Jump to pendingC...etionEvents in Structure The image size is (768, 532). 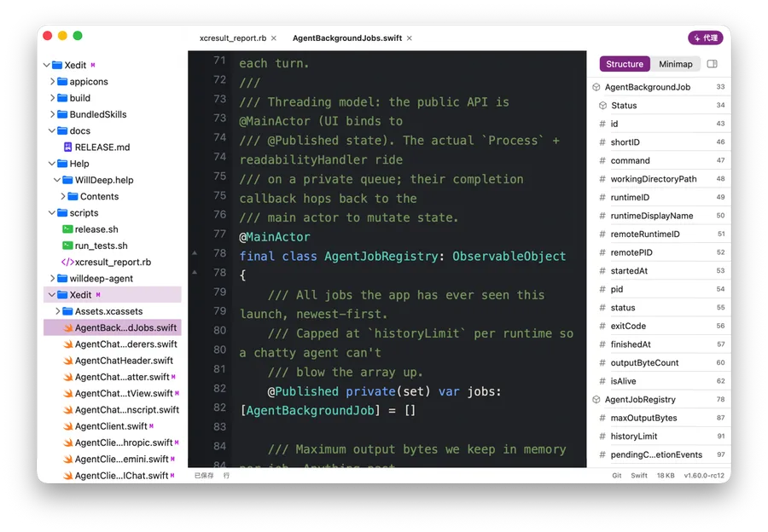(x=659, y=454)
